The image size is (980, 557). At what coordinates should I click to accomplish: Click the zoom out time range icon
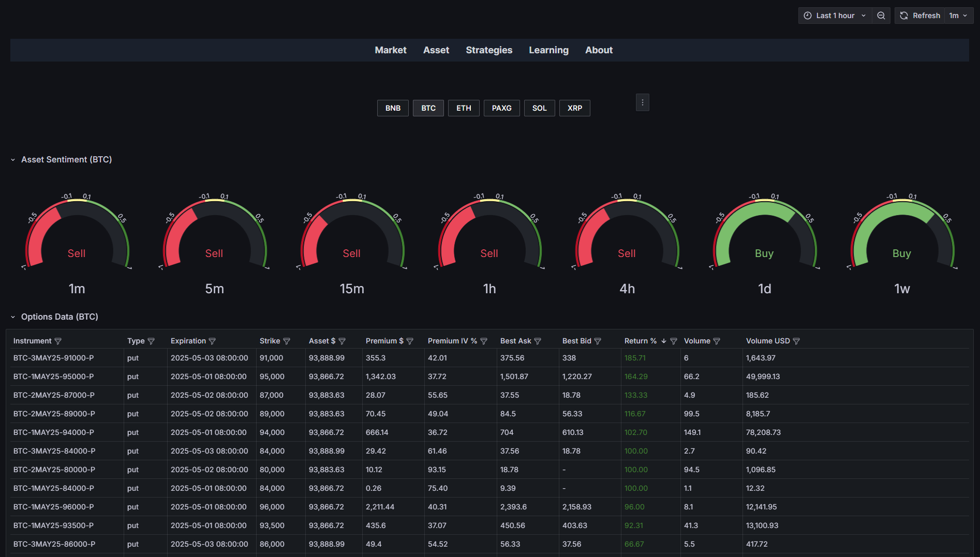[x=881, y=16]
